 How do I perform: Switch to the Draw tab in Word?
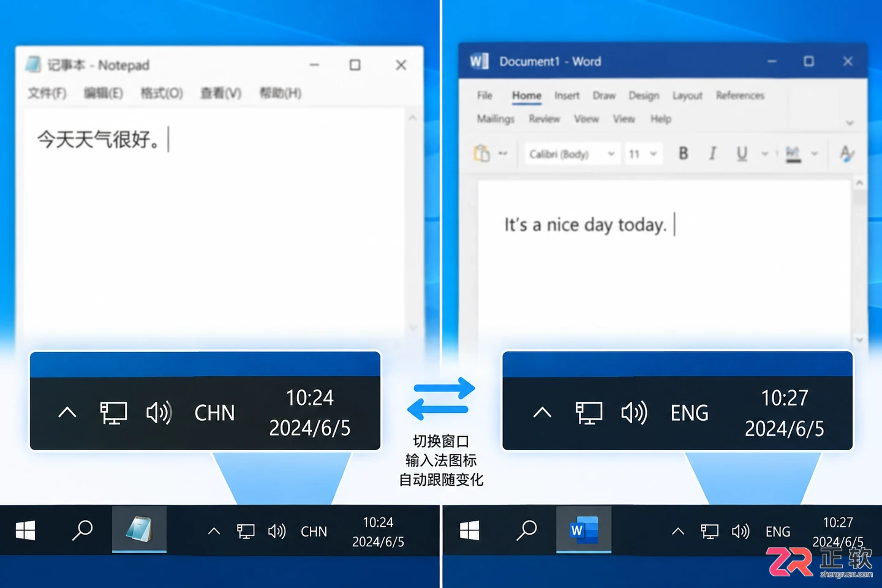click(604, 96)
